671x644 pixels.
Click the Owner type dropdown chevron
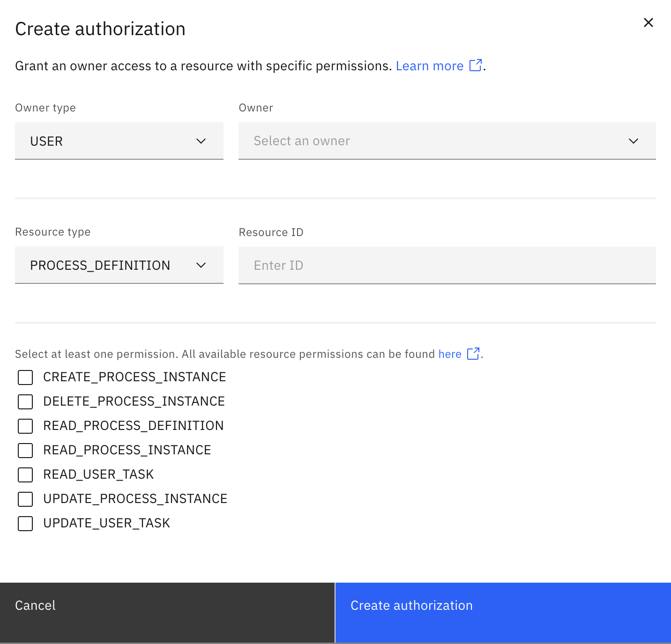tap(201, 141)
